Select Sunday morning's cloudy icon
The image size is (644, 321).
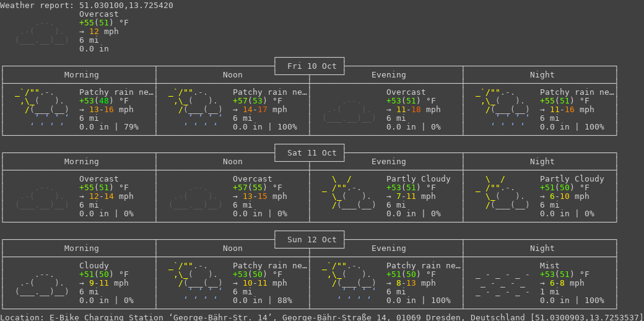point(42,284)
